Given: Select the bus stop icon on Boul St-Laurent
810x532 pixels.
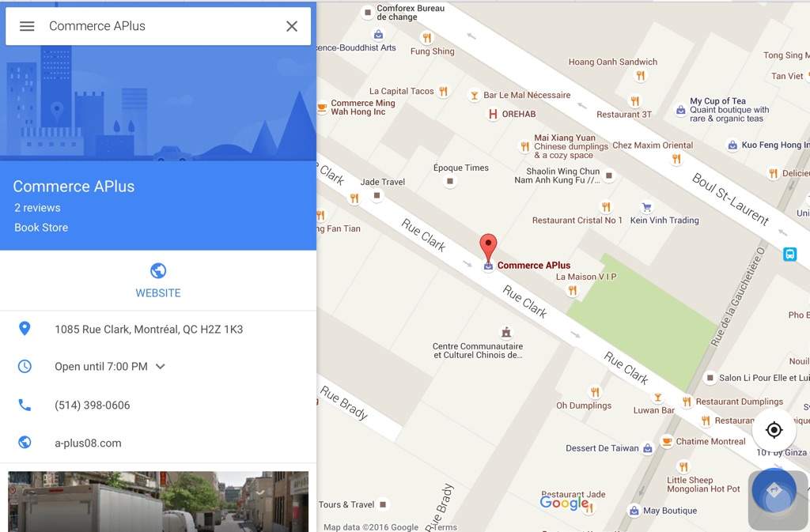Looking at the screenshot, I should point(789,254).
